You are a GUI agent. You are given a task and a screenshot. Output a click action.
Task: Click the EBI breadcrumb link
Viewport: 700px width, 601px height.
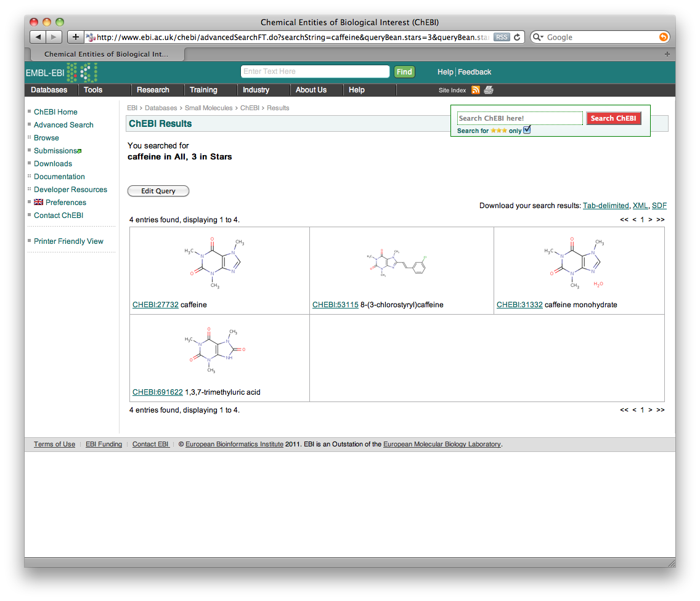(x=132, y=108)
